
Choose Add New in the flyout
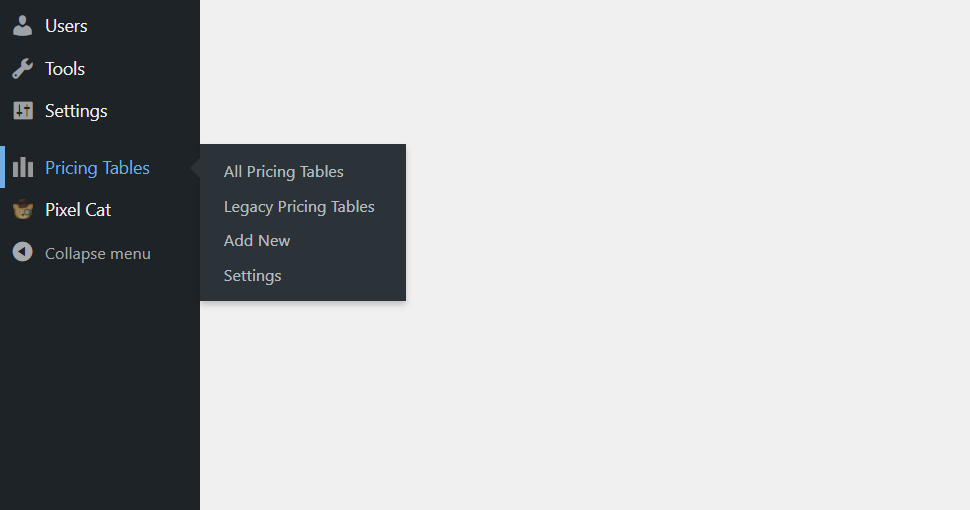pyautogui.click(x=257, y=241)
